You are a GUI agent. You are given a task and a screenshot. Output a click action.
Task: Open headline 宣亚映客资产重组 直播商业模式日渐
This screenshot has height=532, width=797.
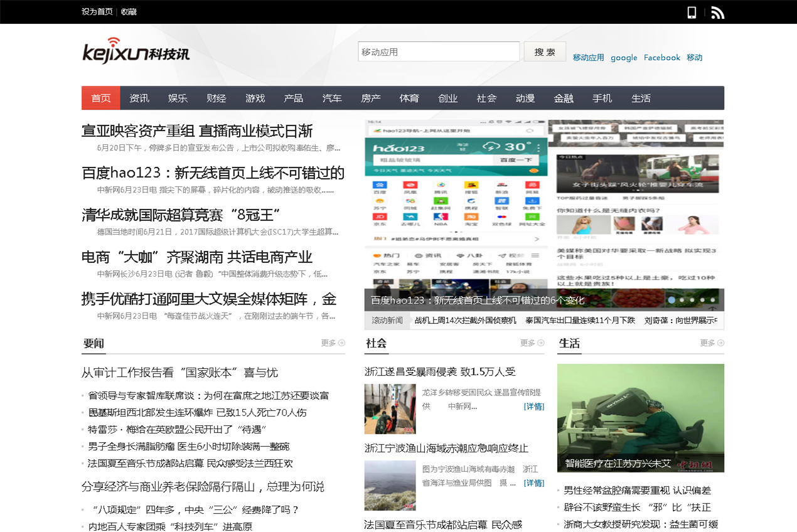click(197, 131)
